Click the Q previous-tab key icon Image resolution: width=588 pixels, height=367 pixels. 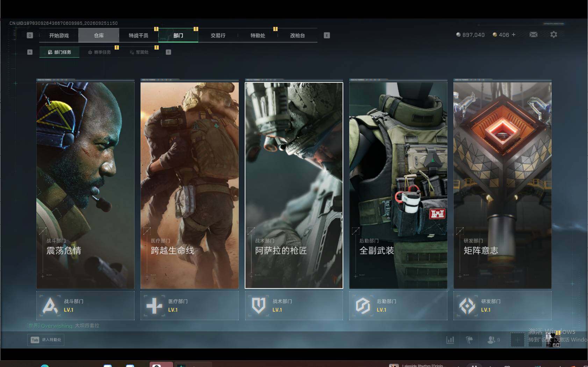click(30, 35)
